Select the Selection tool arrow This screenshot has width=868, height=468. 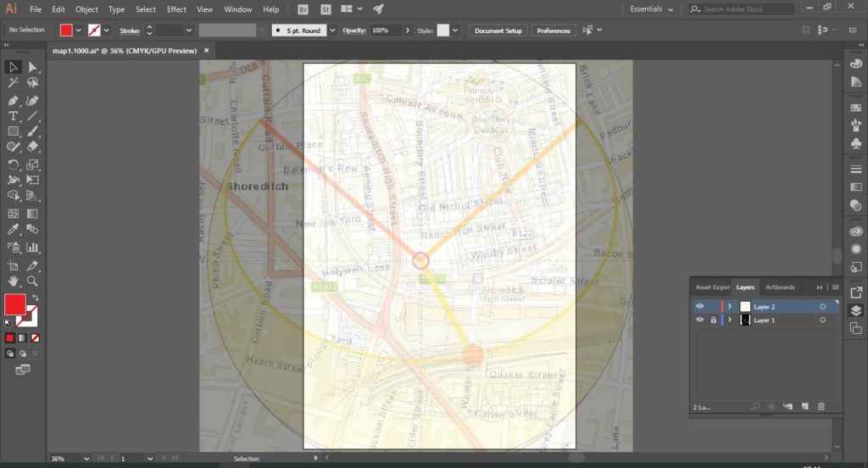pos(13,67)
